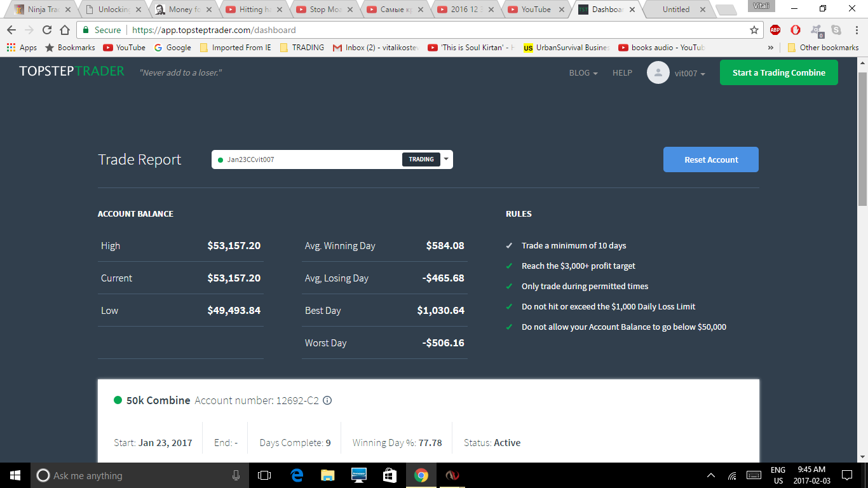Open the Jan23CCvit007 account selector

(x=332, y=159)
